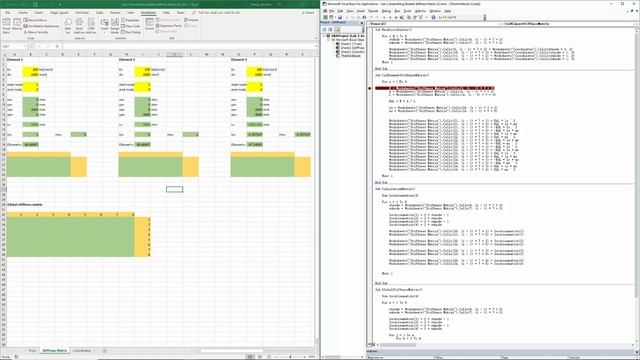Open the VBA editor Tools menu
Image resolution: width=640 pixels, height=360 pixels.
[407, 11]
